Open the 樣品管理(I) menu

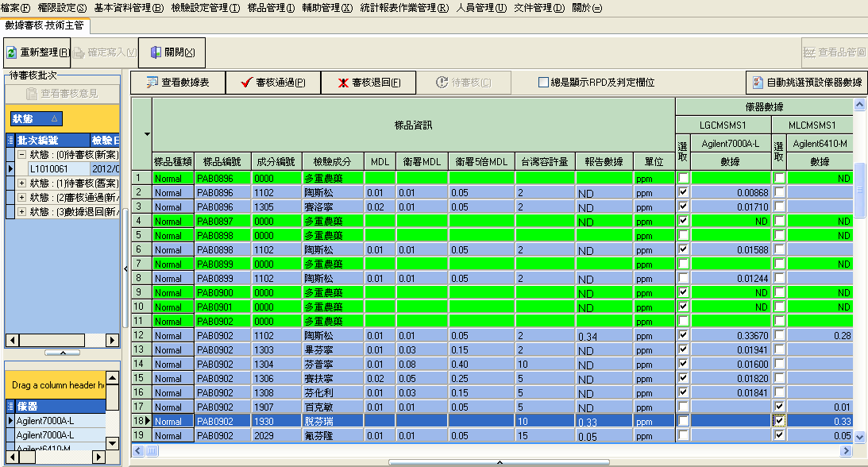click(x=272, y=8)
